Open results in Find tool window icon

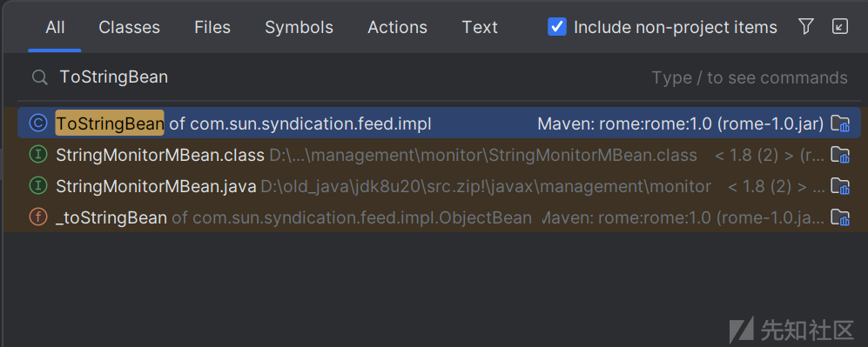point(840,26)
